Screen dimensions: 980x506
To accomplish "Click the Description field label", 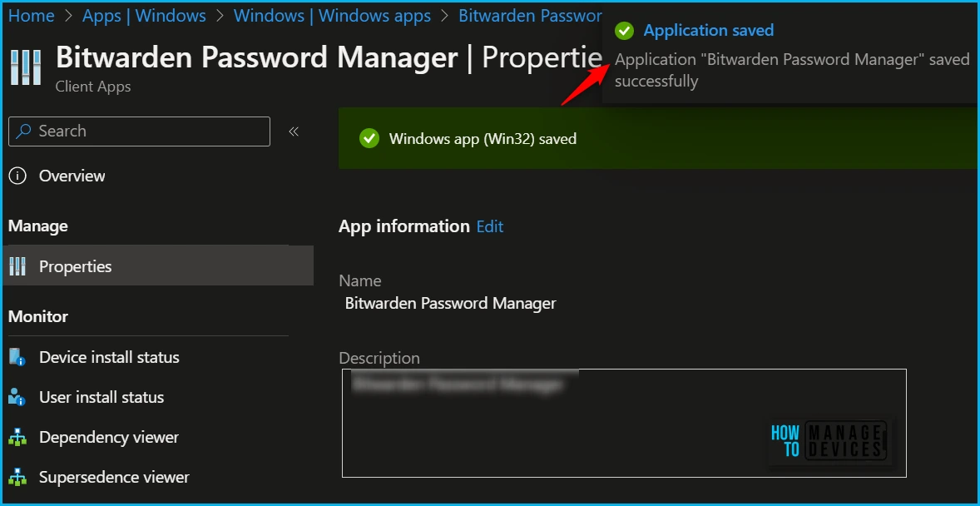I will [x=379, y=359].
